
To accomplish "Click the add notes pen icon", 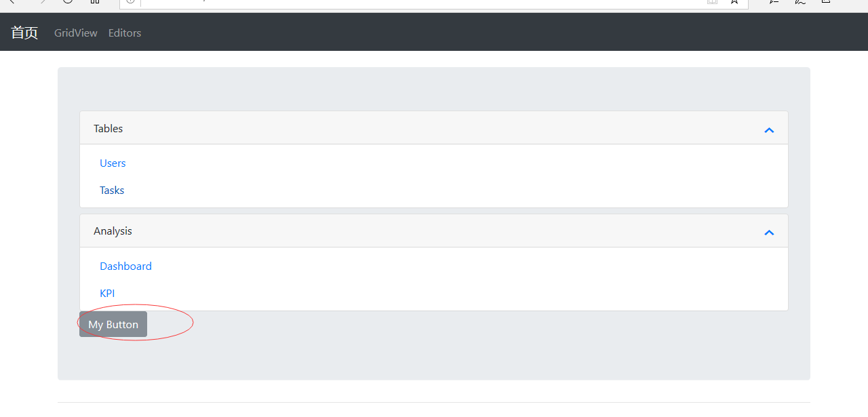I will click(800, 2).
